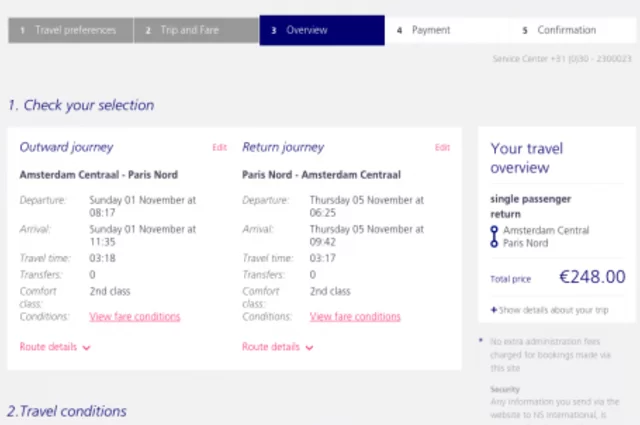The image size is (640, 425).
Task: Click the Outward journey heading
Action: [66, 148]
